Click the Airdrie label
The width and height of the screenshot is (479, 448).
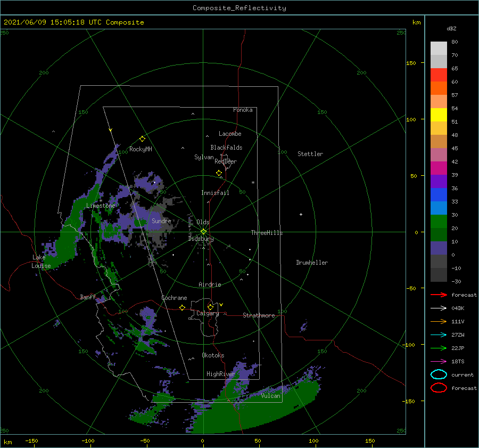click(x=210, y=284)
